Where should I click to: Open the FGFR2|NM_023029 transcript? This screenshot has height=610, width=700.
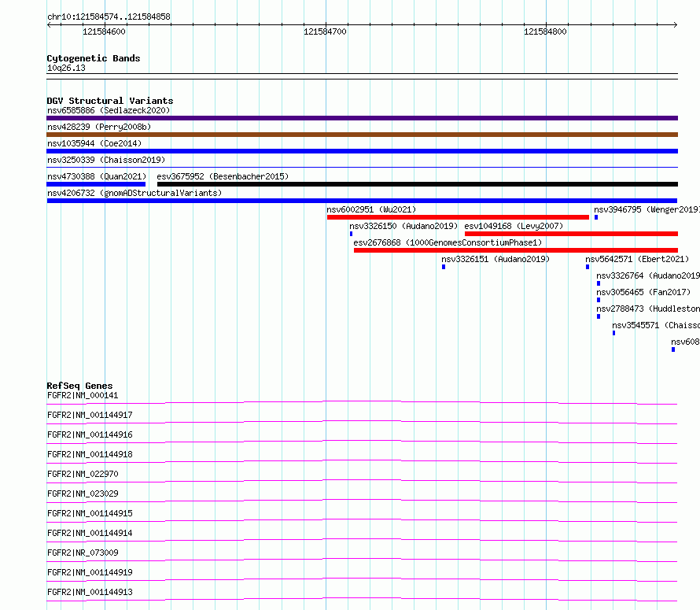click(x=83, y=494)
